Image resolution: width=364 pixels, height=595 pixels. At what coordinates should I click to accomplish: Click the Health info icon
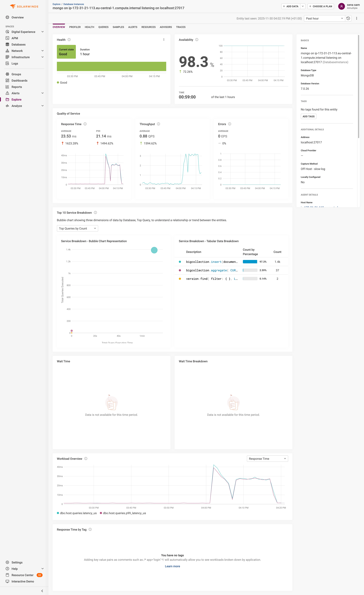[x=69, y=40]
